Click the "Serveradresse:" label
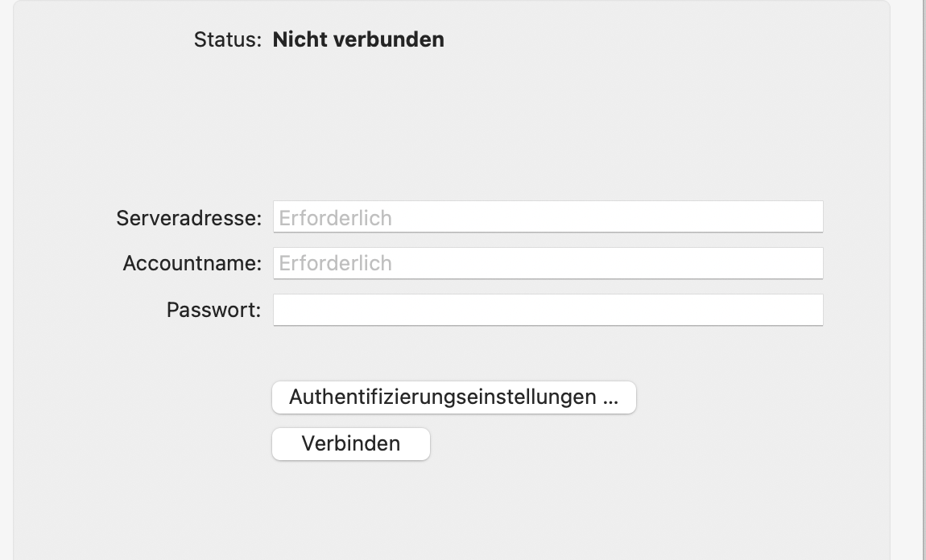Image resolution: width=926 pixels, height=560 pixels. click(188, 218)
